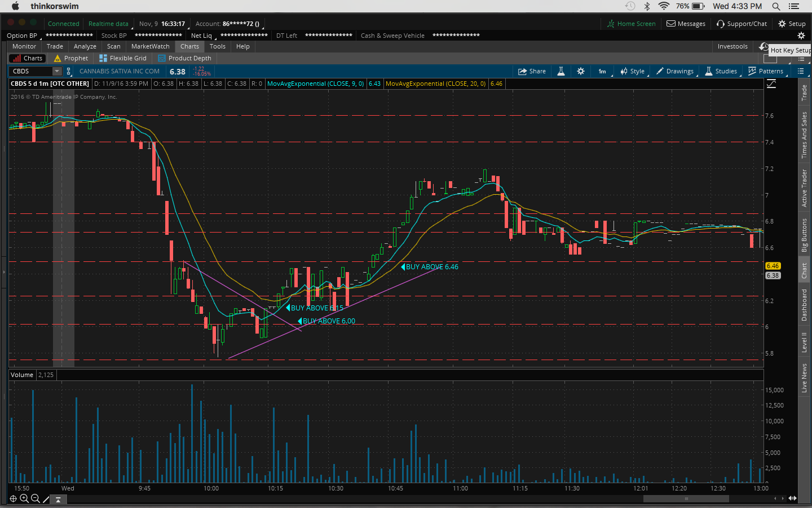Click the horizontal time axis scrollbar
This screenshot has width=812, height=508.
coord(686,498)
